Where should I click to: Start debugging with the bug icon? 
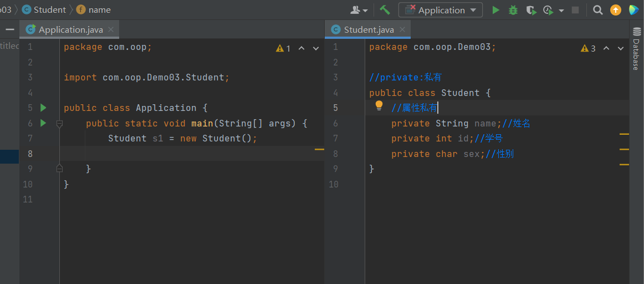tap(513, 10)
